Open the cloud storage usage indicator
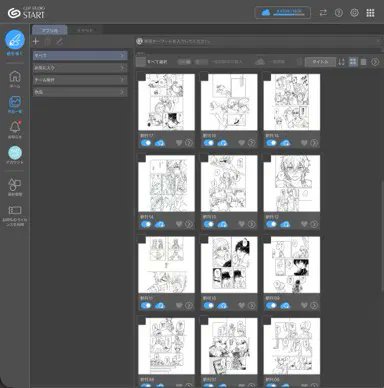384x388 pixels. (283, 13)
